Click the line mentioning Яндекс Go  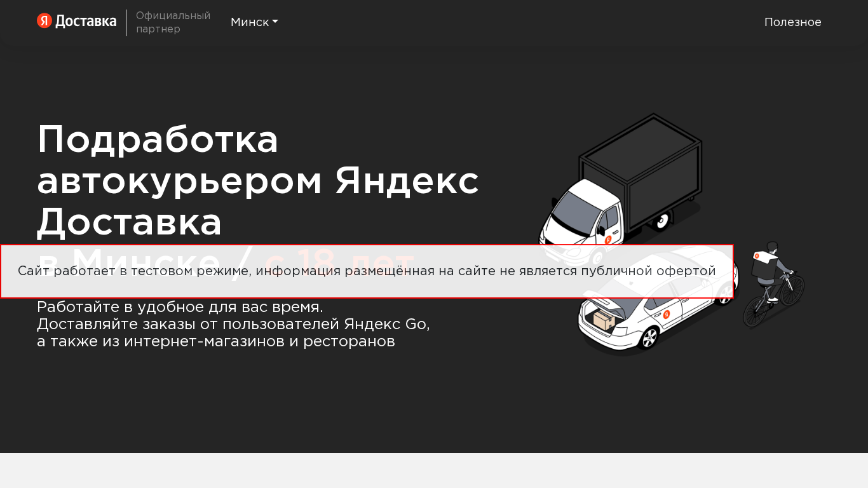click(233, 324)
